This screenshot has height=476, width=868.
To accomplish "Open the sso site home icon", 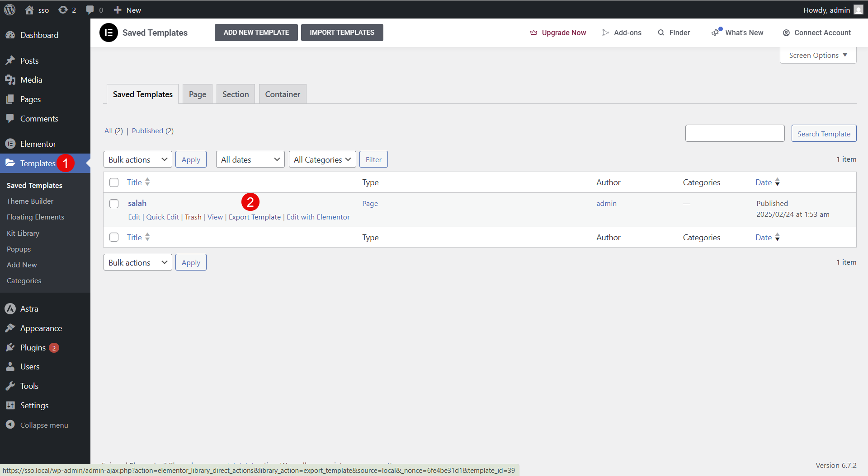I will (29, 10).
